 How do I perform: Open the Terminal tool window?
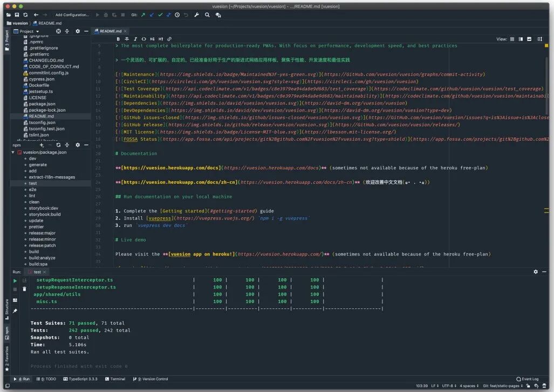click(x=115, y=379)
